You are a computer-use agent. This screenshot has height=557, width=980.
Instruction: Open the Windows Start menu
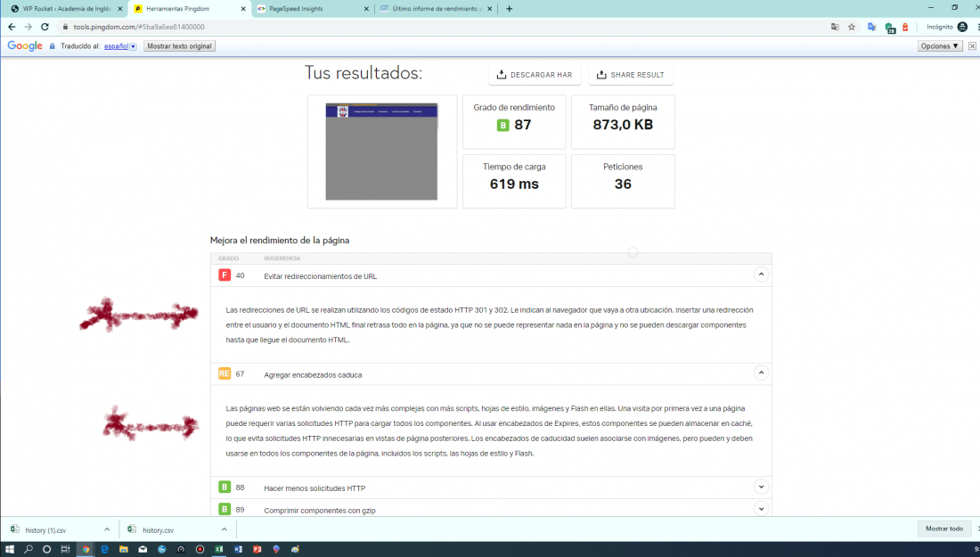10,550
